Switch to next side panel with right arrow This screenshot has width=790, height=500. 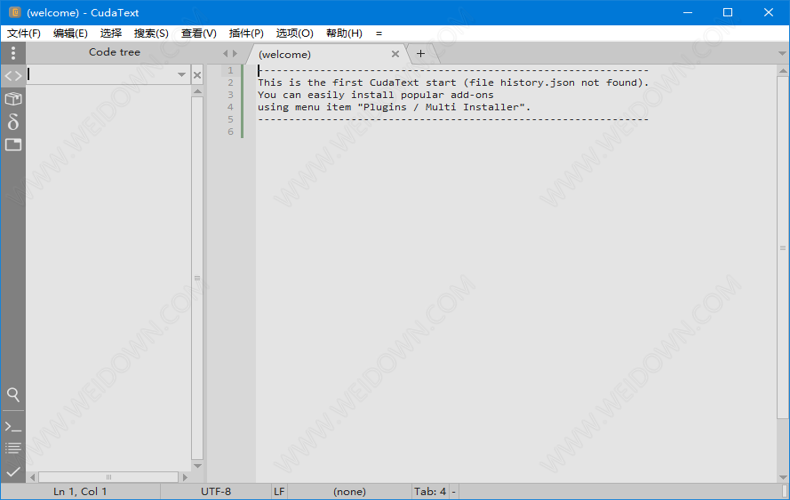click(x=234, y=53)
